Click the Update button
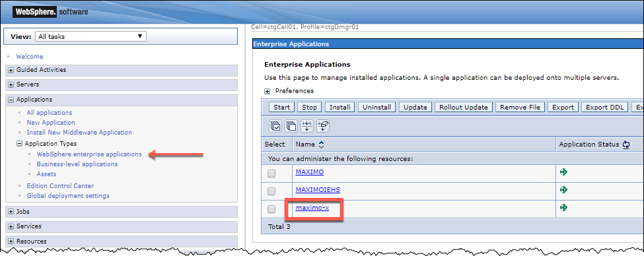Screen dimensions: 644x256 tap(415, 107)
